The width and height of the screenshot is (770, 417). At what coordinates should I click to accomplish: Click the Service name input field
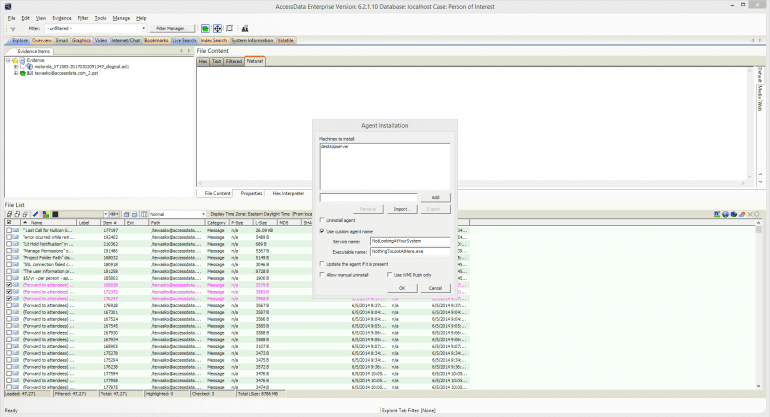click(410, 241)
